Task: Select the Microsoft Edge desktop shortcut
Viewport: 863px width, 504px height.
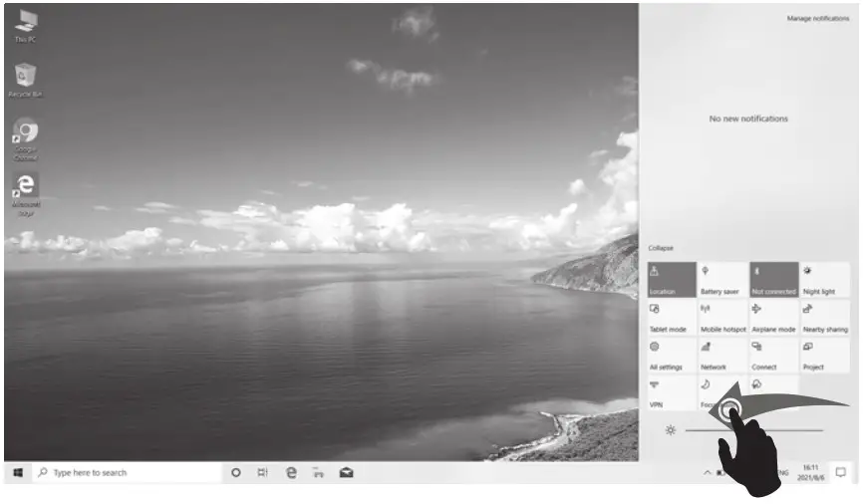Action: pyautogui.click(x=25, y=195)
